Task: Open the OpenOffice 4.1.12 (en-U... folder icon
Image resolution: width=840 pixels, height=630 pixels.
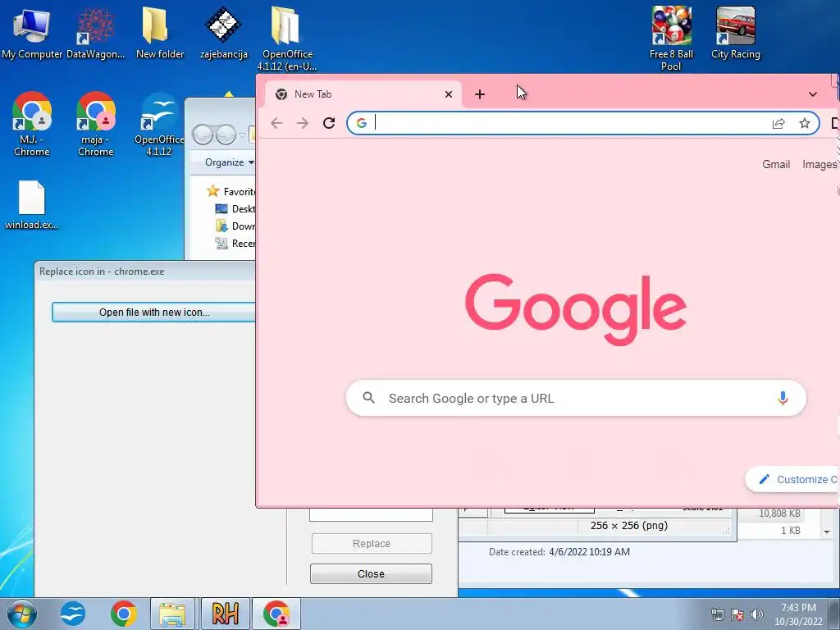Action: point(287,38)
